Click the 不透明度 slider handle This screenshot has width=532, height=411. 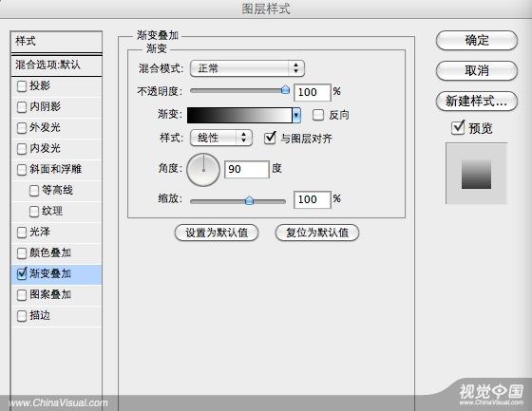(x=285, y=89)
